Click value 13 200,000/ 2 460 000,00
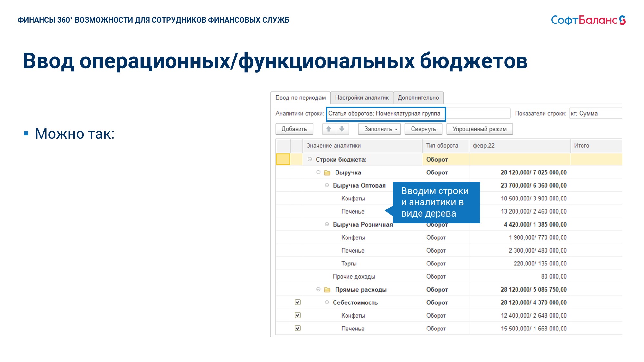 [534, 212]
